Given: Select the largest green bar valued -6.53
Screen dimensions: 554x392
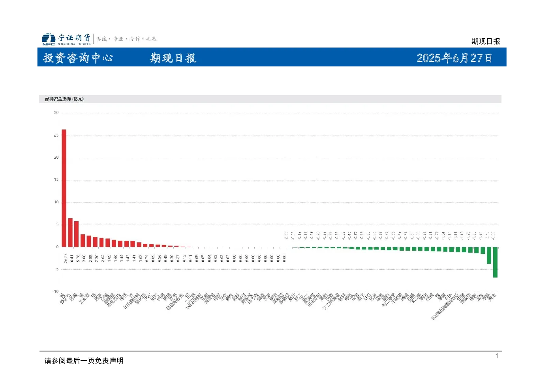Looking at the screenshot, I should coord(495,262).
